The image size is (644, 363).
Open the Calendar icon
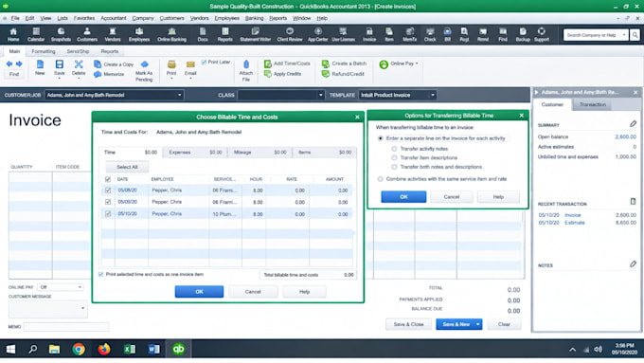point(36,34)
